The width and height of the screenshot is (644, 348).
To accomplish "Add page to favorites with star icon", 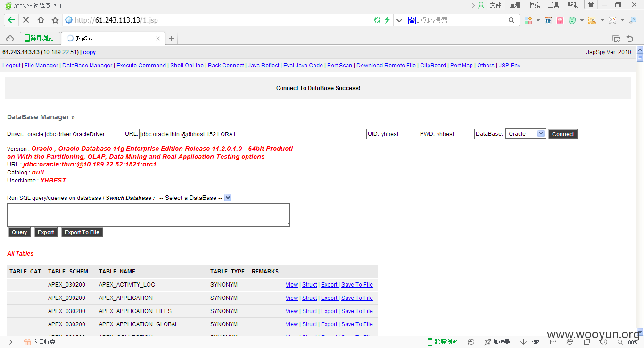I will [55, 20].
